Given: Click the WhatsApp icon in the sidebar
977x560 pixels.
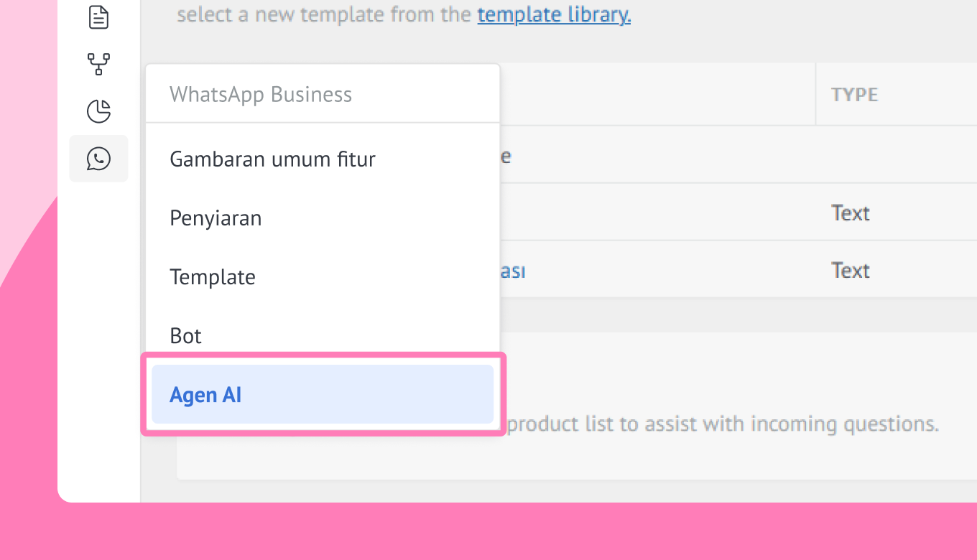Looking at the screenshot, I should point(98,159).
